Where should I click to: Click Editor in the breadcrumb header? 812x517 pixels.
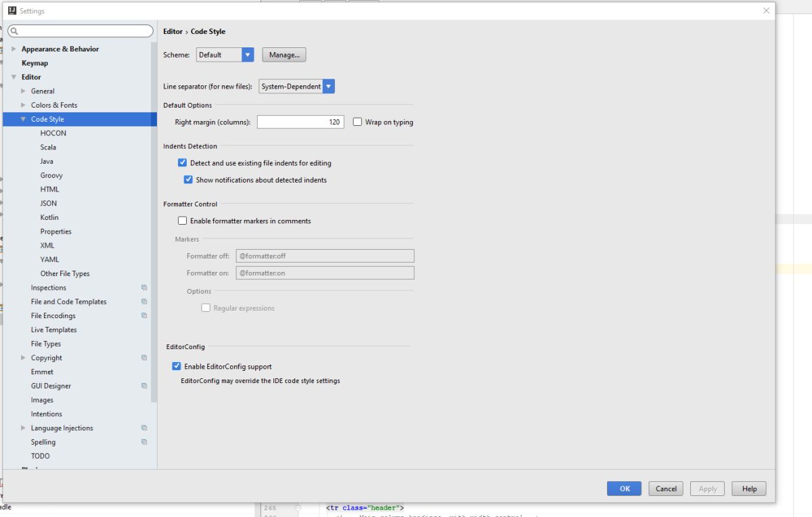click(173, 31)
